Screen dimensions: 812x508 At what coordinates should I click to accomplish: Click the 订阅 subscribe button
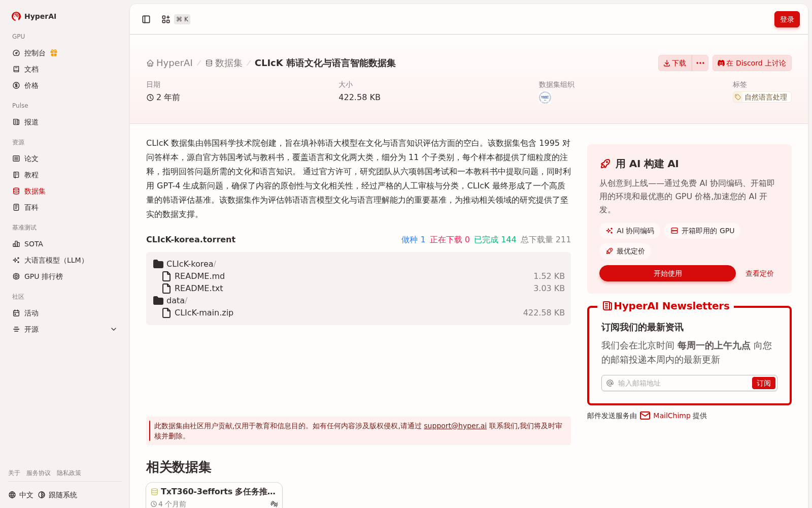(763, 383)
